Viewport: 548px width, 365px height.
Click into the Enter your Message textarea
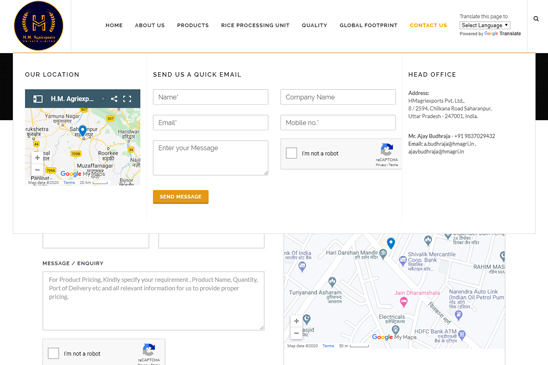point(211,158)
